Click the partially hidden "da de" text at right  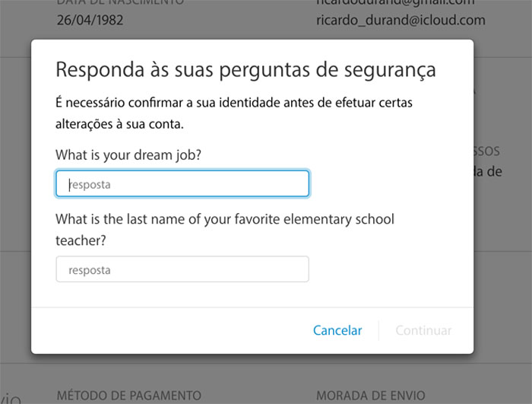(x=488, y=172)
